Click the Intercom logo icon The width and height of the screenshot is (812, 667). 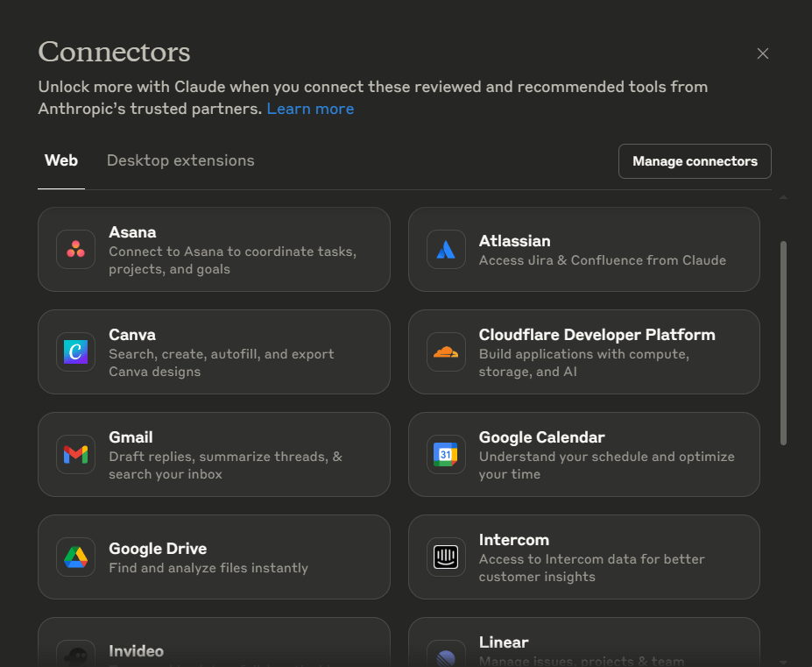(446, 557)
